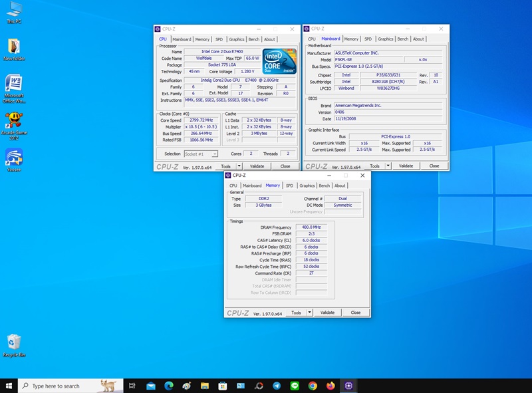Select the CPU-Z taskbar icon
This screenshot has height=393, width=532.
pos(348,386)
